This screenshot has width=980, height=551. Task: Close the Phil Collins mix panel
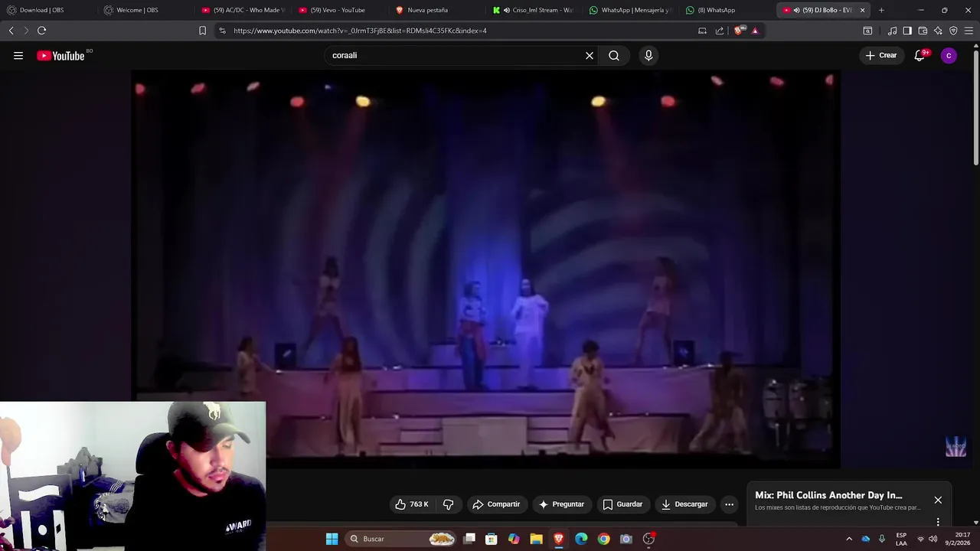pos(938,500)
